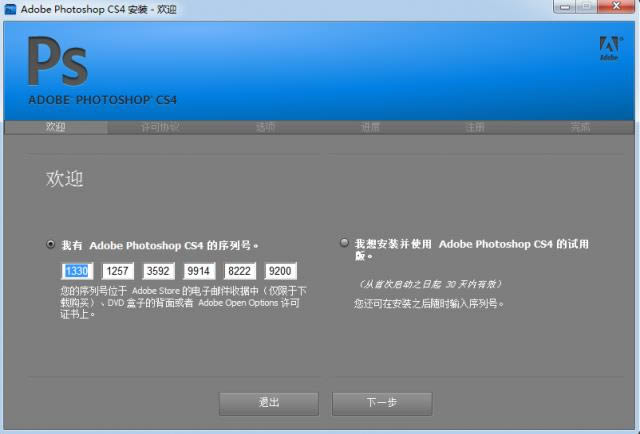Click the serial field containing 9200
The height and width of the screenshot is (434, 640).
pyautogui.click(x=280, y=271)
